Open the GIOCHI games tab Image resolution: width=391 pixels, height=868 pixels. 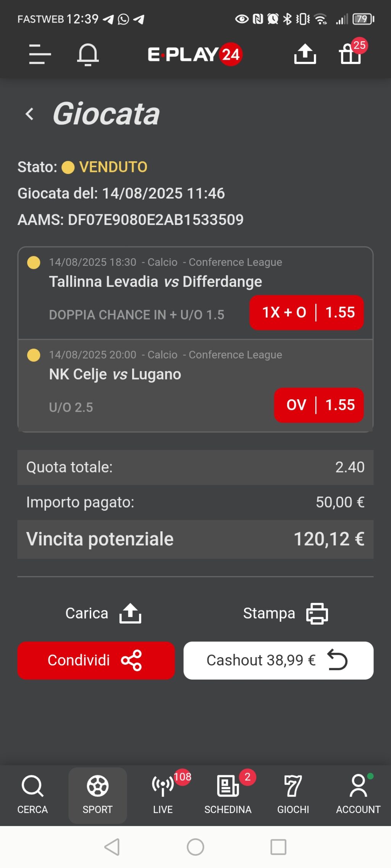[293, 795]
